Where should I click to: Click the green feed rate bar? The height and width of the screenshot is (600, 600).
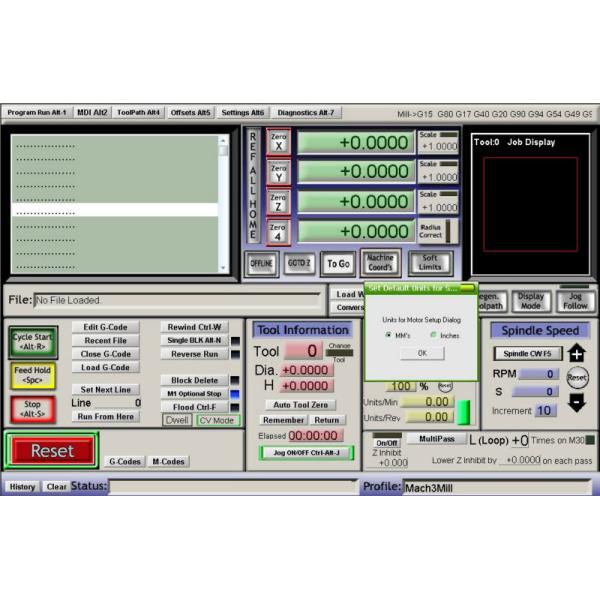click(463, 411)
